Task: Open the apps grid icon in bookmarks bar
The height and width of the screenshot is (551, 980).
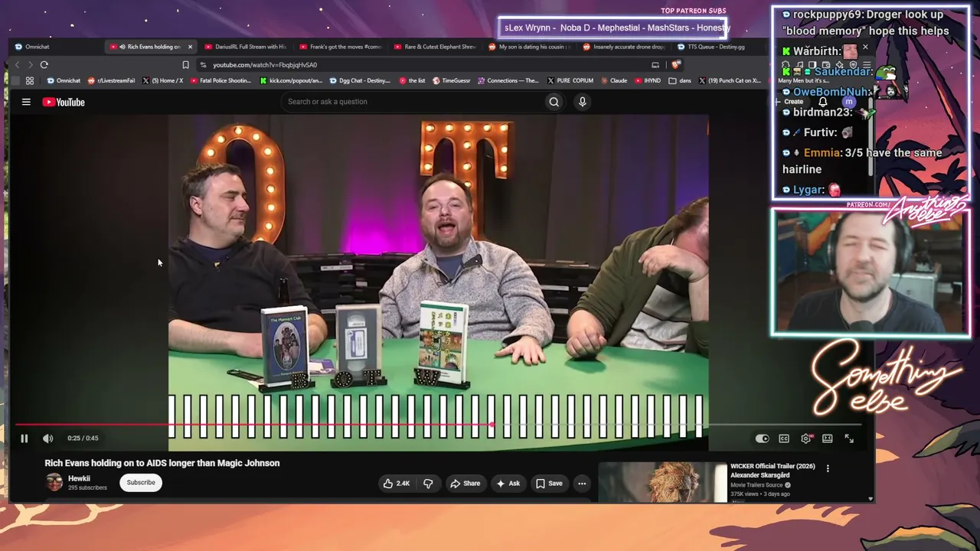Action: (x=29, y=80)
